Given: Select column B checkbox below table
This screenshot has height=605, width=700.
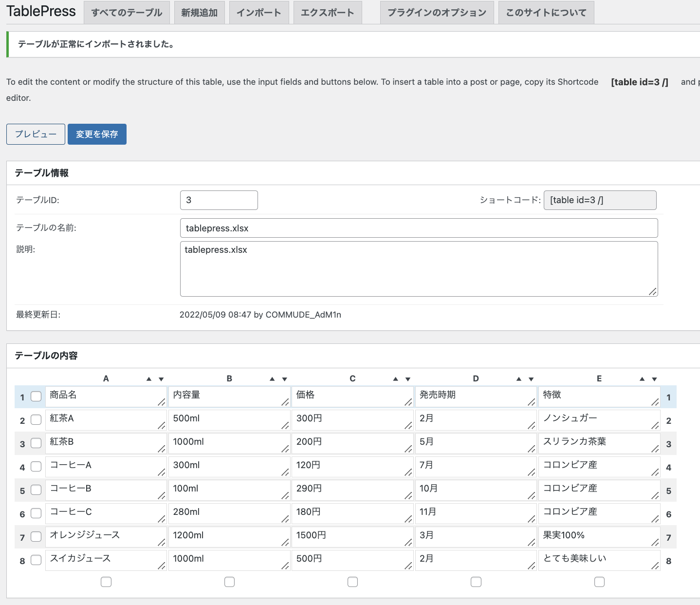Looking at the screenshot, I should coord(230,582).
